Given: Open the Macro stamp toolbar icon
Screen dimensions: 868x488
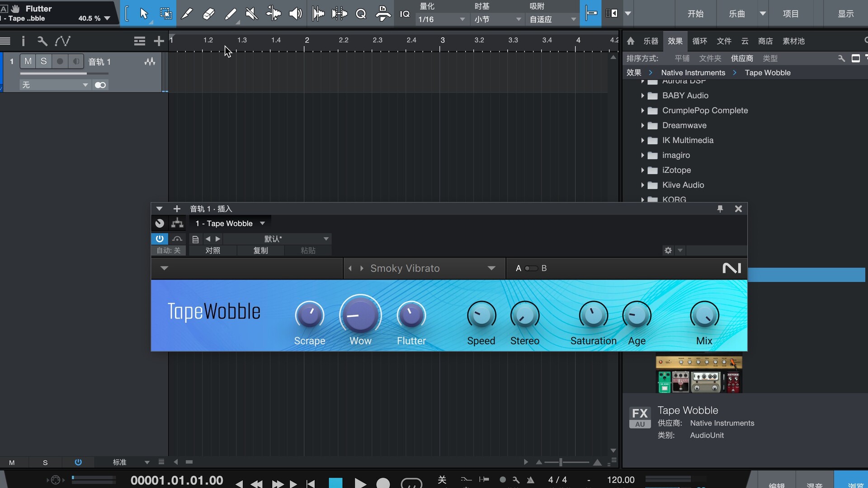Looking at the screenshot, I should point(383,14).
